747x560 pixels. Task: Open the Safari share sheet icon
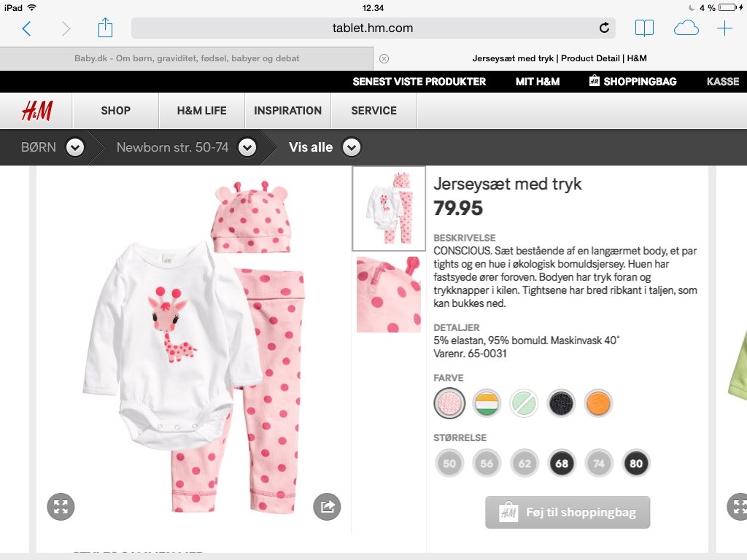pos(105,28)
